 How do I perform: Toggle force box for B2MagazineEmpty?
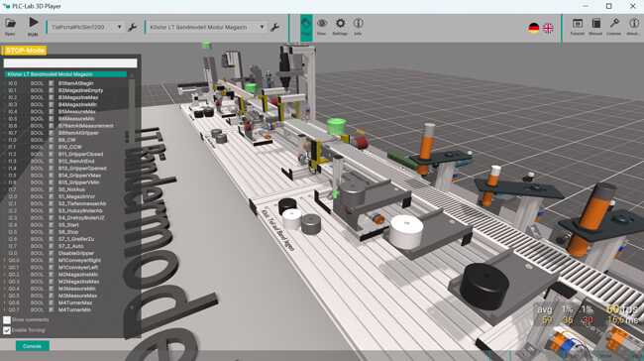[x=52, y=90]
